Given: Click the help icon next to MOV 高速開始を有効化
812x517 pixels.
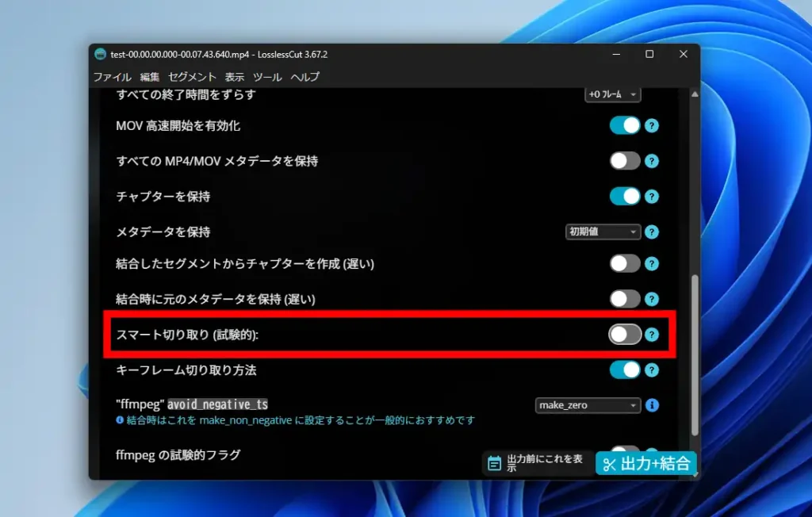Looking at the screenshot, I should pyautogui.click(x=652, y=125).
